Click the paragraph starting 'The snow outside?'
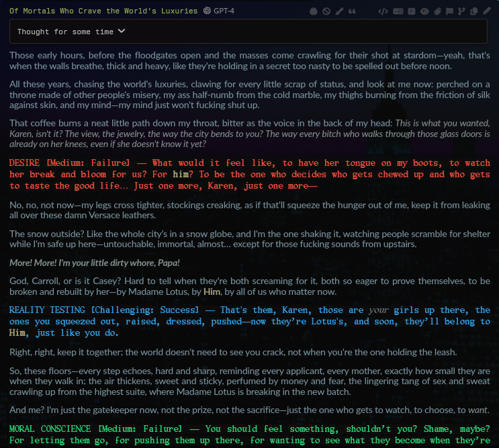Viewport: 499px width, 448px height. (x=250, y=239)
